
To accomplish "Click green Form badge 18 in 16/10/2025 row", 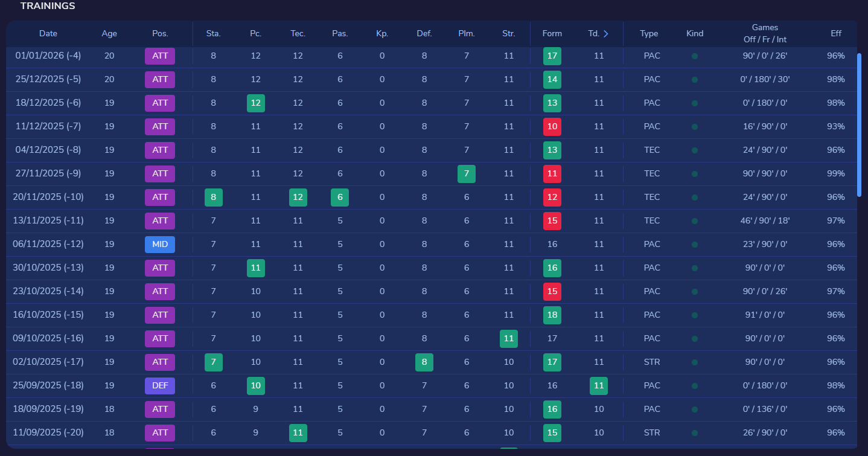I will tap(552, 315).
